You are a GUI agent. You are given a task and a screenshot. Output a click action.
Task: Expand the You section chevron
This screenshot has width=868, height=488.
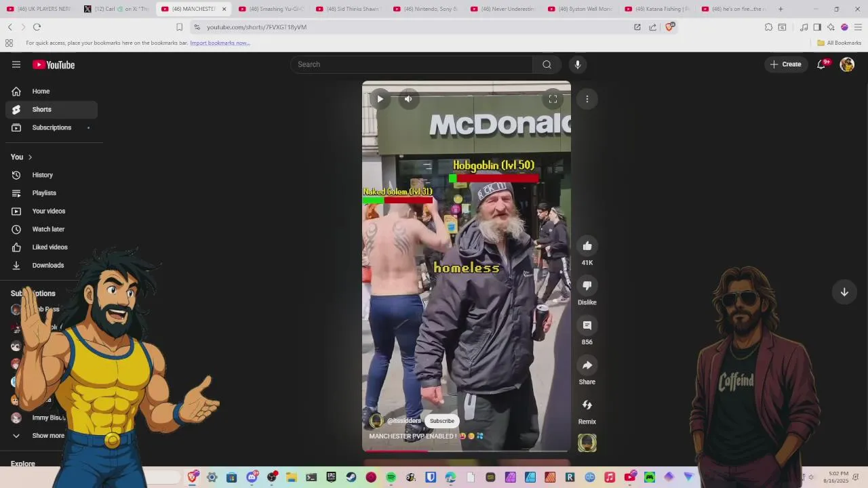[30, 157]
